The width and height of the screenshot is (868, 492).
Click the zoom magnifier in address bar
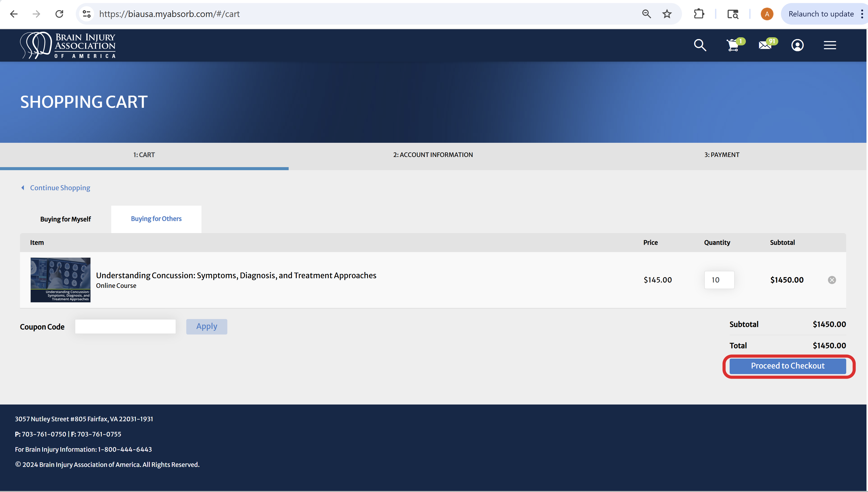pos(647,14)
